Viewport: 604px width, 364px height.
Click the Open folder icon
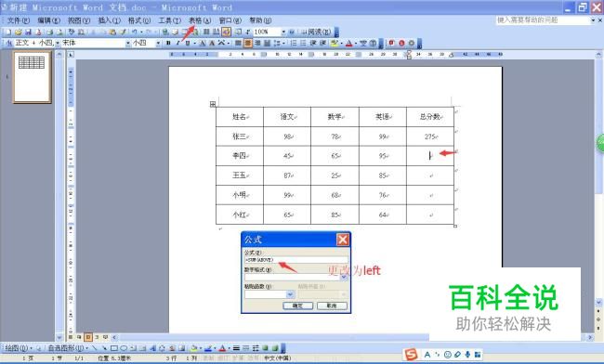click(18, 32)
